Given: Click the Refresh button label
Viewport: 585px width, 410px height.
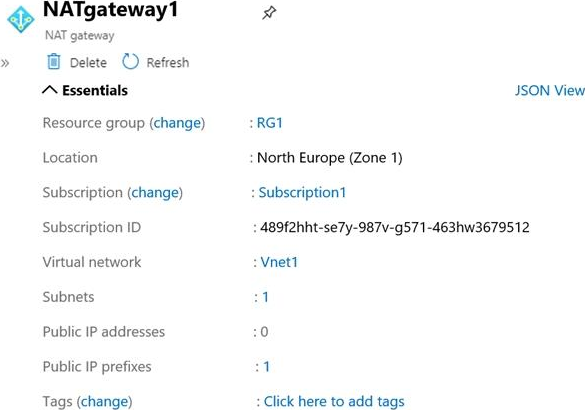Looking at the screenshot, I should click(x=168, y=63).
